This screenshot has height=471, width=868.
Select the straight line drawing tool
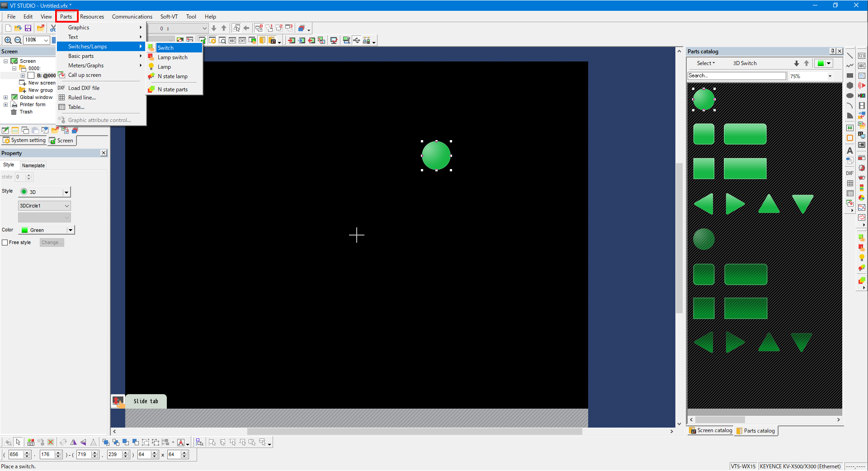pyautogui.click(x=850, y=56)
